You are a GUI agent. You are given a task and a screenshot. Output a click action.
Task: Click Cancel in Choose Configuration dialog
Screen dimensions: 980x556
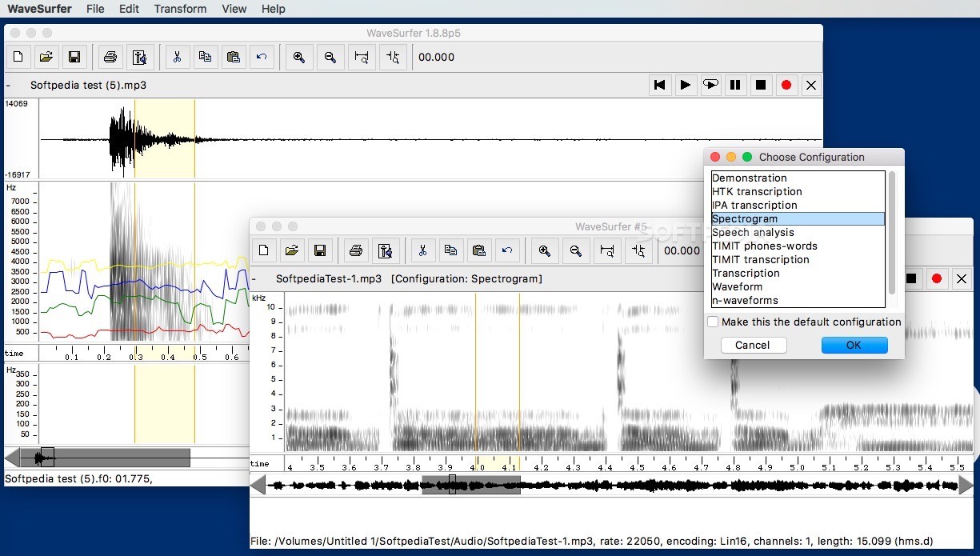tap(753, 345)
